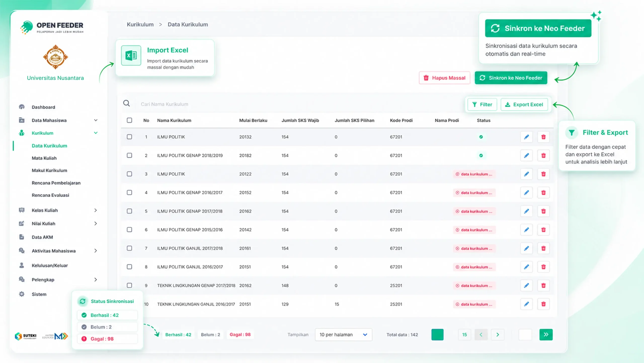644x363 pixels.
Task: Click the Universitas Nusantara logo emblem
Action: tap(55, 57)
